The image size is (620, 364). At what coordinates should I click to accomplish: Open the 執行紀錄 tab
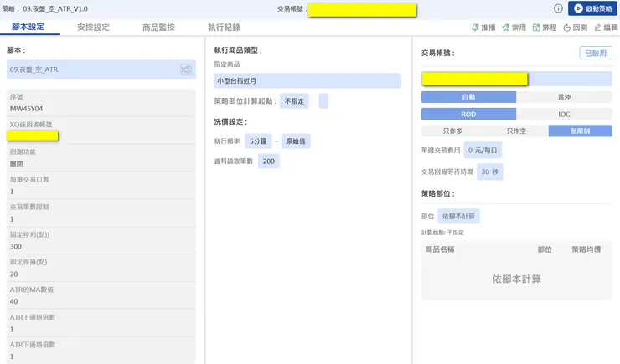point(225,28)
